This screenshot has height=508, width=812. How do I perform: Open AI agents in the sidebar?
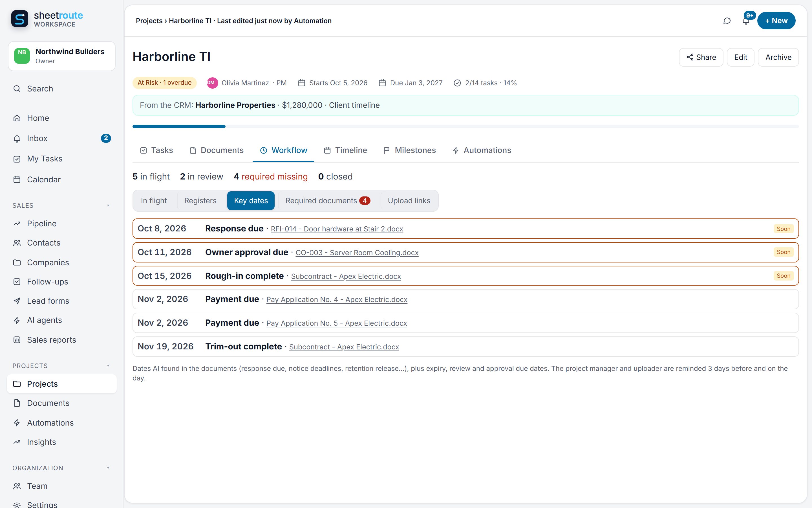62,320
